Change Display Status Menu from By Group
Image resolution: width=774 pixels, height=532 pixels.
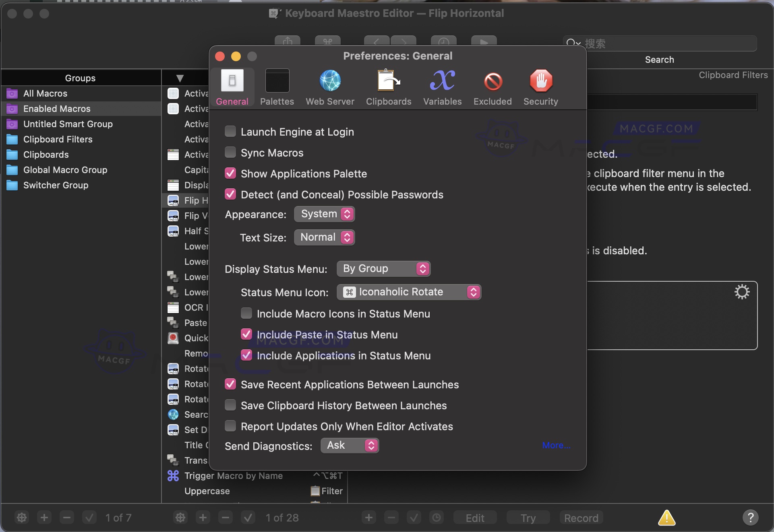coord(382,269)
